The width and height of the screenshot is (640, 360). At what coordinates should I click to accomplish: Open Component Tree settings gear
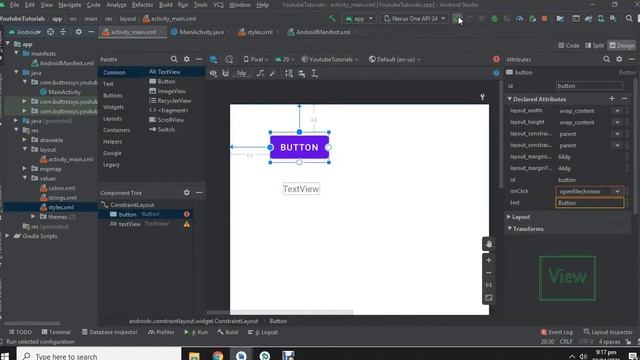[x=187, y=192]
